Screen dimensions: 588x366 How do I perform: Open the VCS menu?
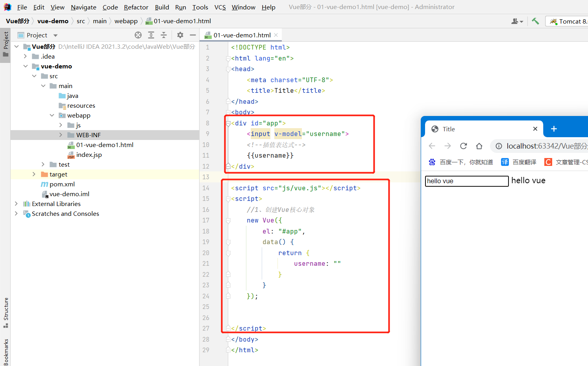(220, 7)
